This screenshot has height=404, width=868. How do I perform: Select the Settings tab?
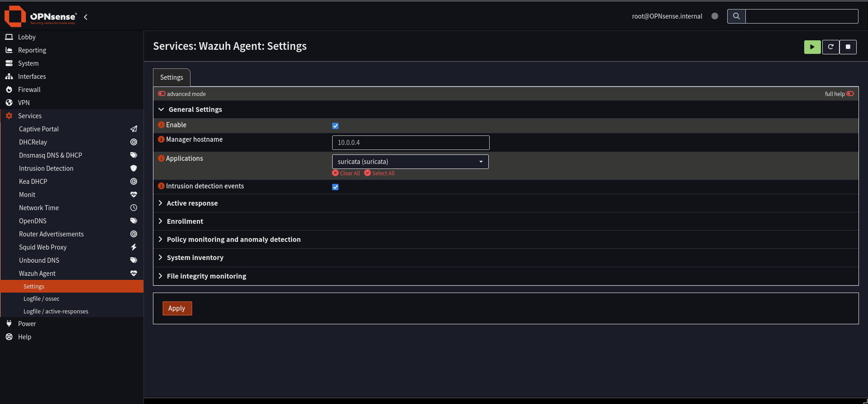172,77
